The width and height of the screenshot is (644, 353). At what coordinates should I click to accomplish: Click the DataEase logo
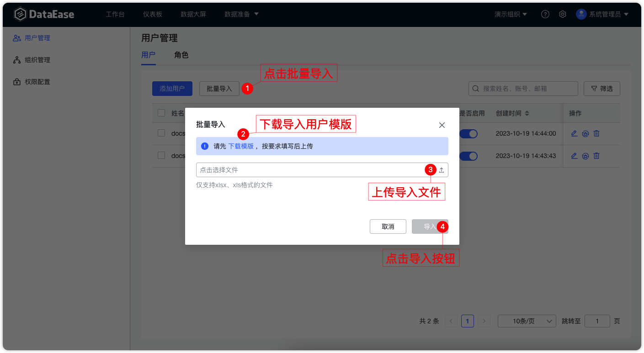(44, 14)
